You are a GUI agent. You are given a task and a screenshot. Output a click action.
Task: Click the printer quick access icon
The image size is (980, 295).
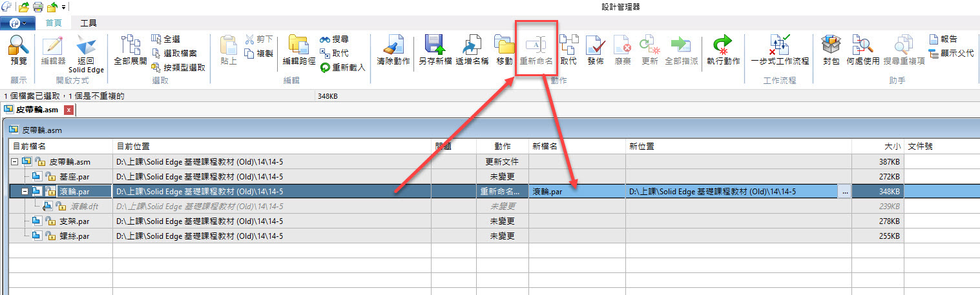38,7
